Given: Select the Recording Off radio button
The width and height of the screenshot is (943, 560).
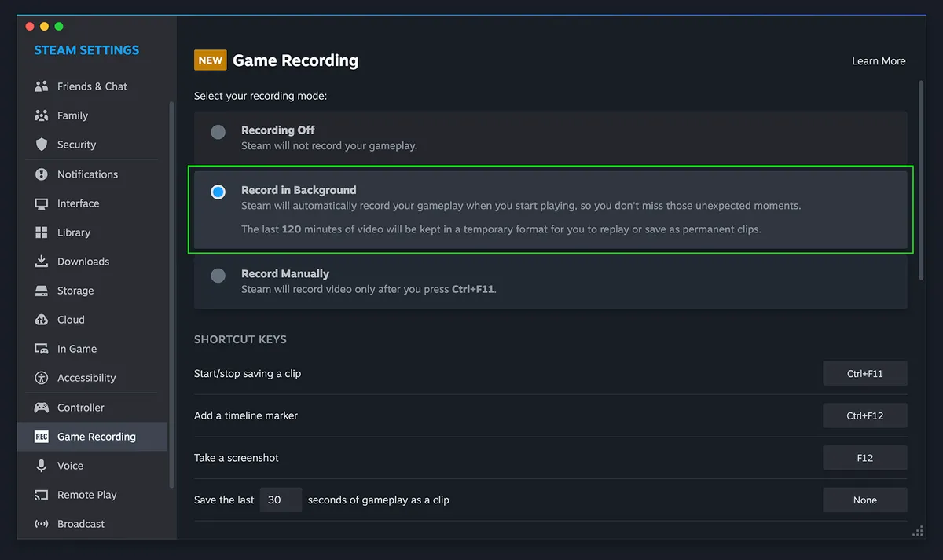Looking at the screenshot, I should coord(218,132).
